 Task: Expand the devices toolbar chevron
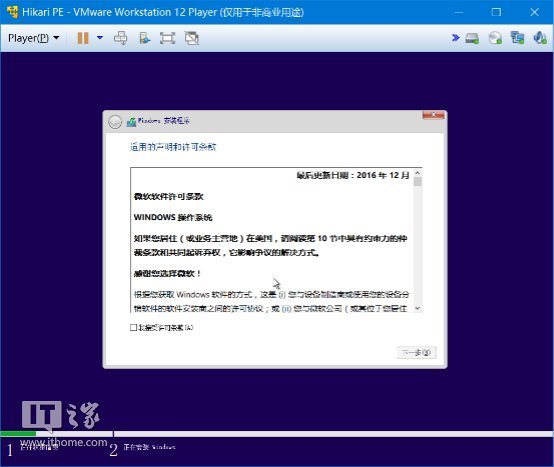(x=456, y=37)
